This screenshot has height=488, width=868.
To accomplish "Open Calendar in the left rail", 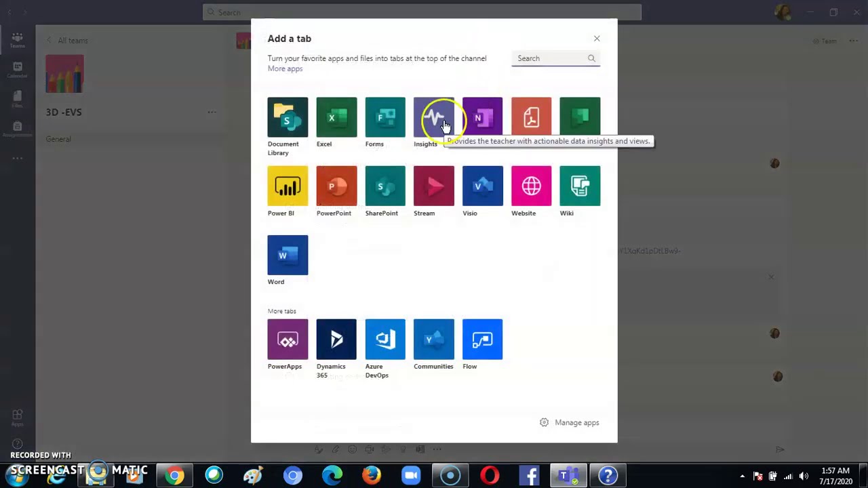I will coord(18,70).
